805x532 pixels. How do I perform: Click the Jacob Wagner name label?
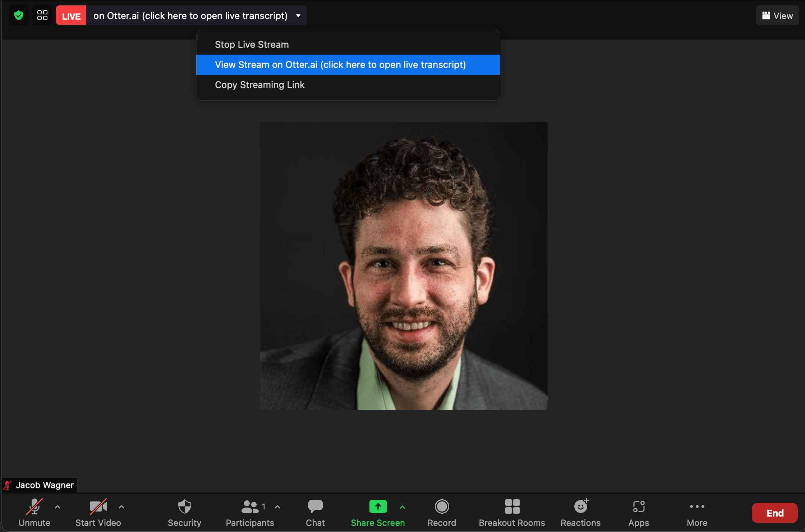click(45, 485)
